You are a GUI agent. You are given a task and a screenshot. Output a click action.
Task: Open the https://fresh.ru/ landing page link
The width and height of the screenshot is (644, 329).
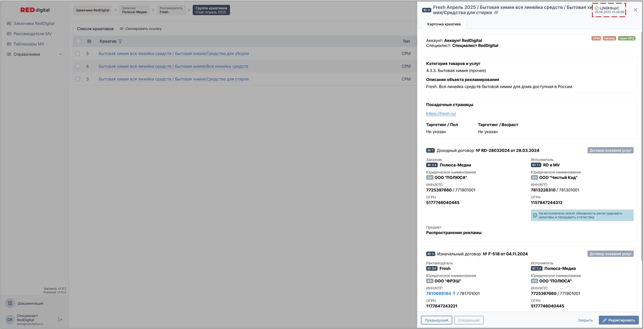coord(441,113)
